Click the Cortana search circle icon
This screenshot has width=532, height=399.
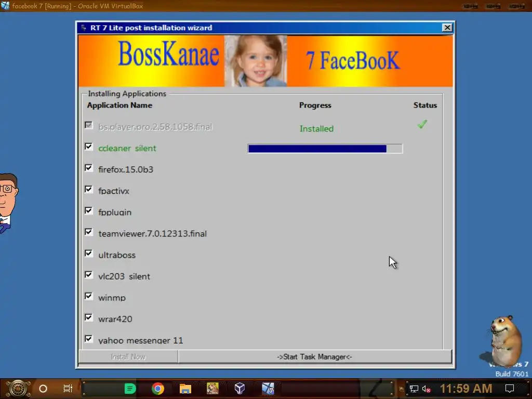43,389
